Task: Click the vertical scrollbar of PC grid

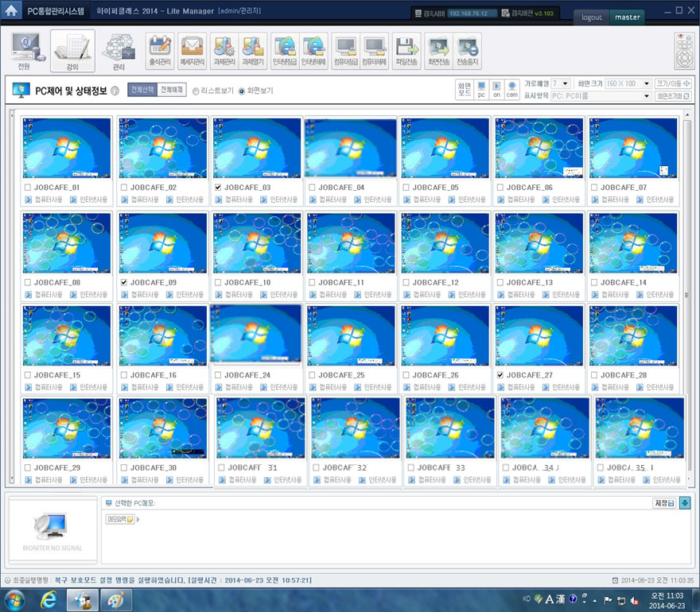Action: point(687,295)
